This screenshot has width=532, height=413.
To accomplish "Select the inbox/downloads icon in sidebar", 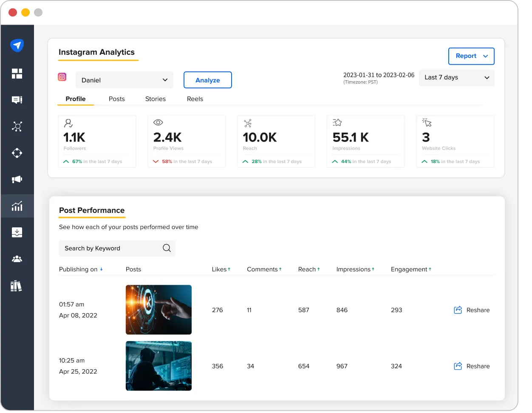I will click(x=17, y=232).
